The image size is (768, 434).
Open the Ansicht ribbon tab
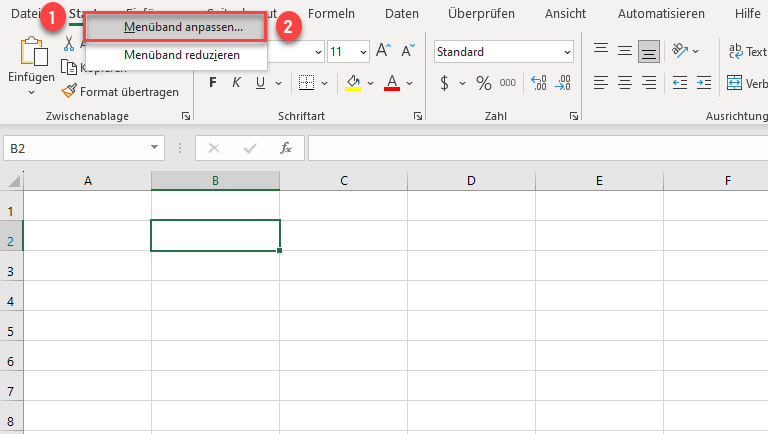click(565, 14)
